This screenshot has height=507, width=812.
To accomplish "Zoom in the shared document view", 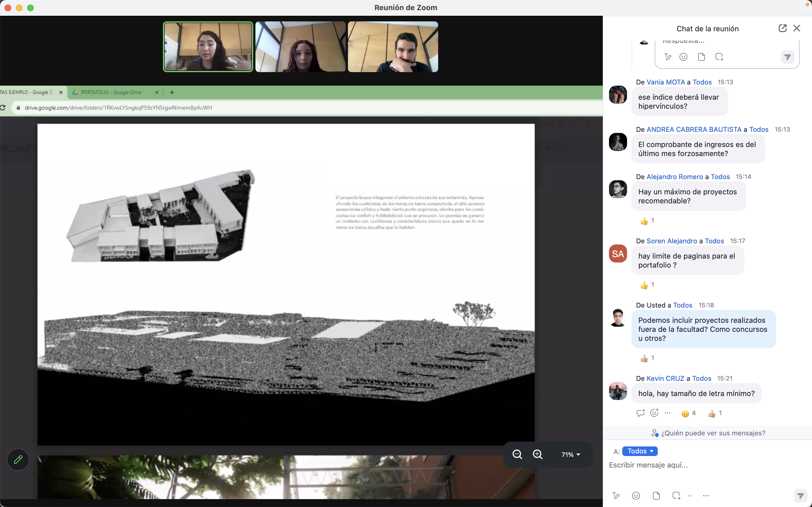I will tap(538, 454).
